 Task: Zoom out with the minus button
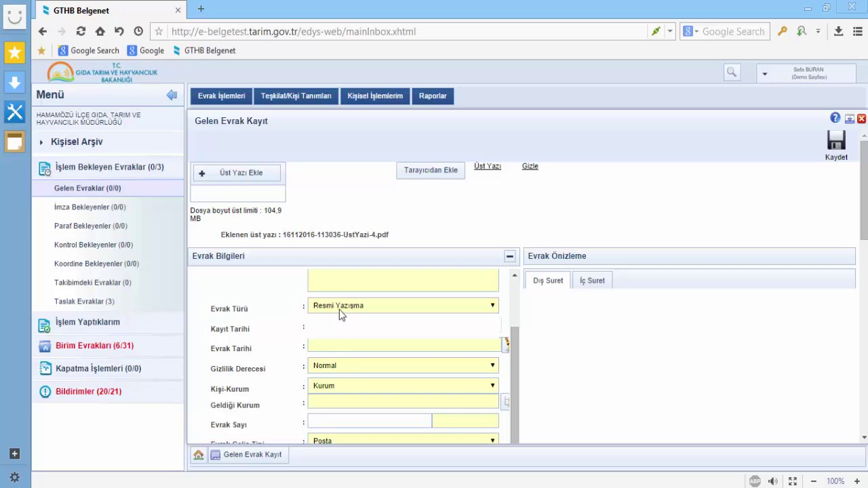click(814, 481)
